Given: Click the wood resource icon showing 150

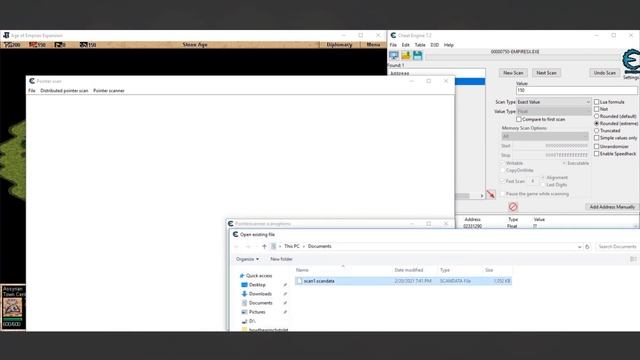Looking at the screenshot, I should [x=33, y=44].
